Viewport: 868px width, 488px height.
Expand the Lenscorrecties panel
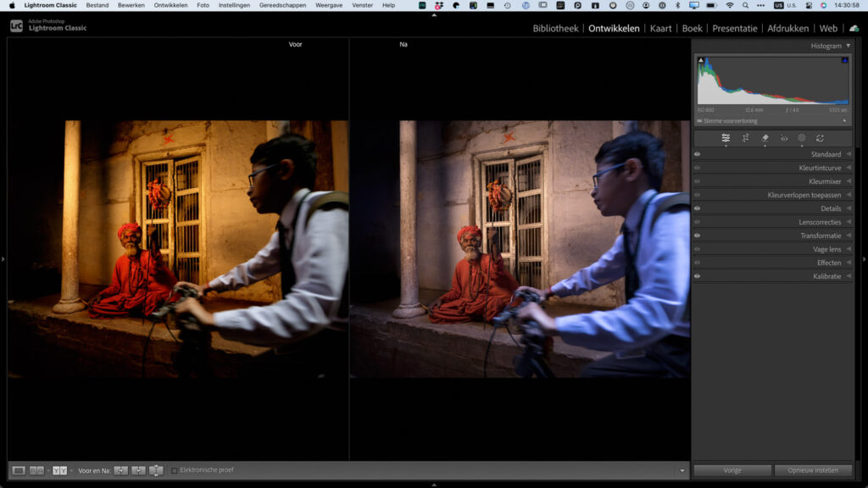tap(849, 222)
